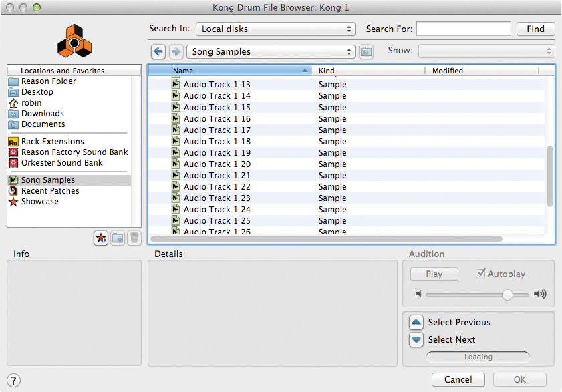This screenshot has width=562, height=392.
Task: Click the sample icon for Audio Track 1 13
Action: click(176, 84)
